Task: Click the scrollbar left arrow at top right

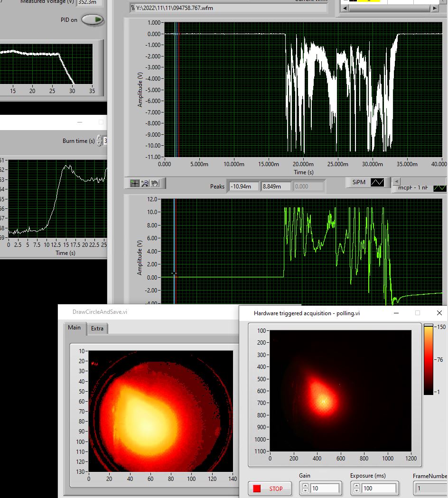Action: click(x=345, y=9)
